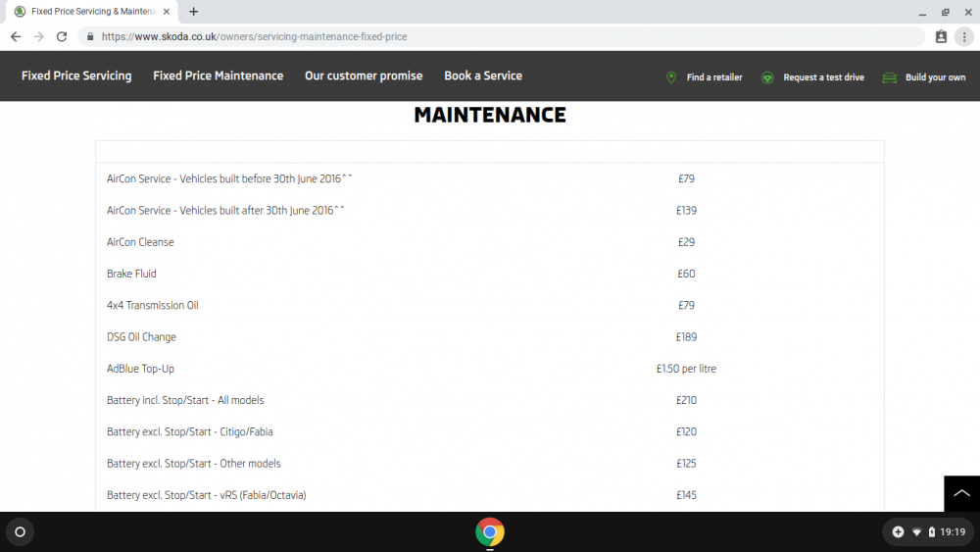Click the Build your own car icon

(890, 77)
